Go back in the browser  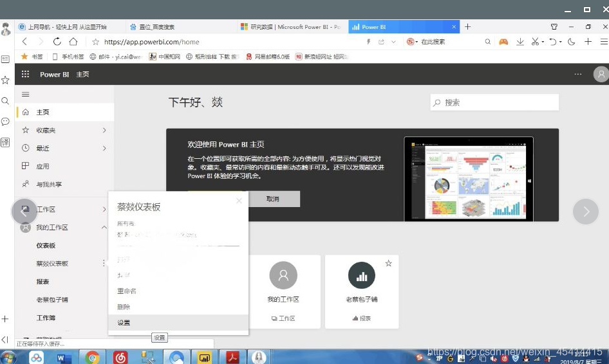(x=25, y=42)
